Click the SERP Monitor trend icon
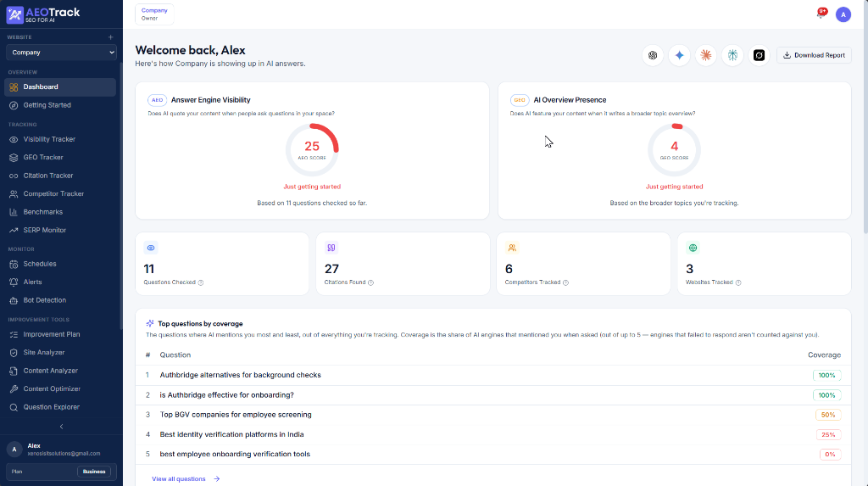The width and height of the screenshot is (868, 486). point(14,231)
